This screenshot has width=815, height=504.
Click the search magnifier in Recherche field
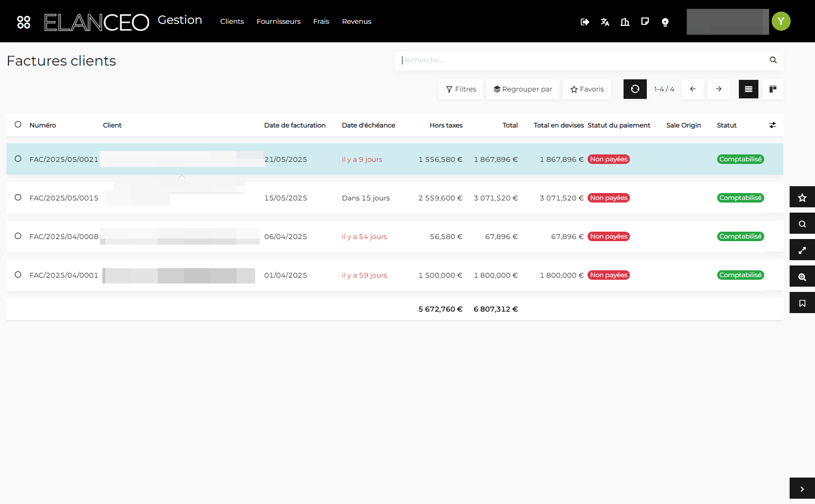pos(773,60)
